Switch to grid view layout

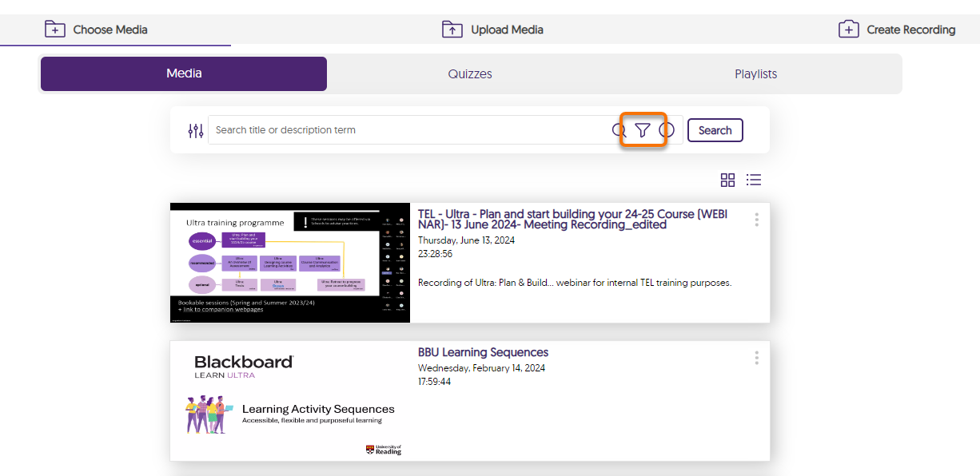coord(727,180)
